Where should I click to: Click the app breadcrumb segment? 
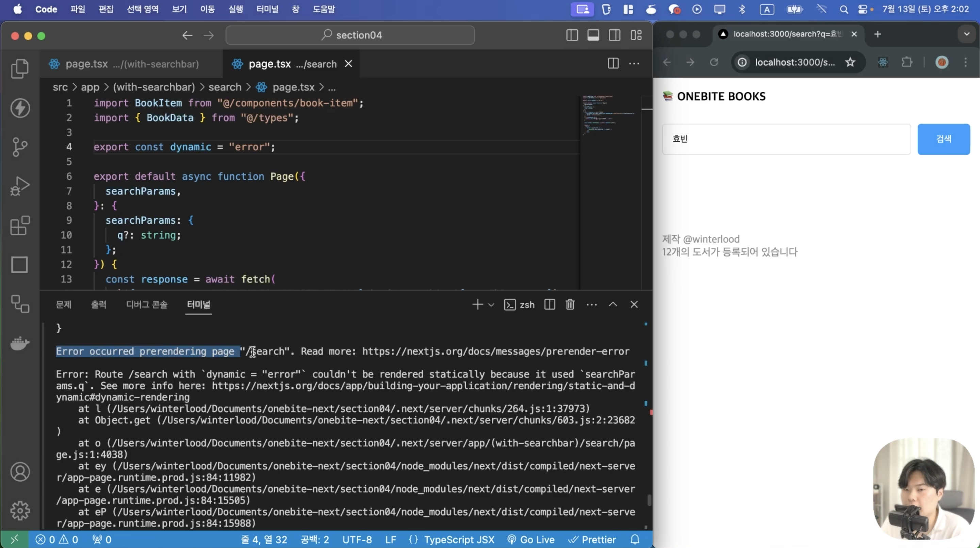pyautogui.click(x=90, y=87)
